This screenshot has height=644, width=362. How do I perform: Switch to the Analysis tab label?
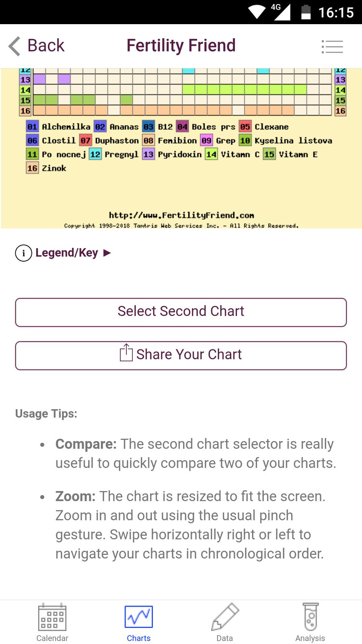click(x=310, y=638)
